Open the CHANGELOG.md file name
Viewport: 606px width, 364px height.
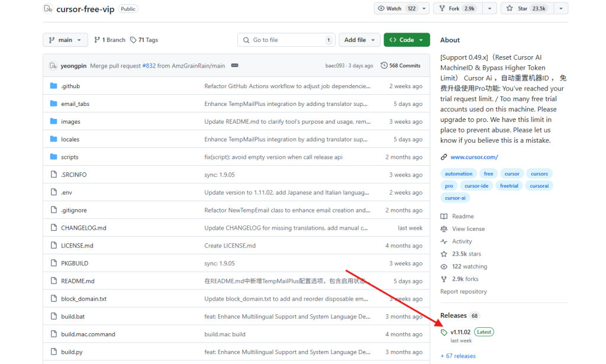[83, 228]
